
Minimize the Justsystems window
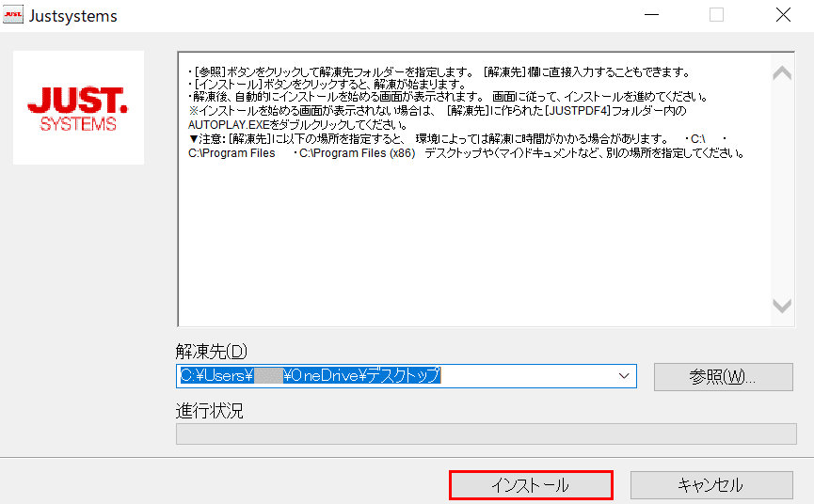(651, 15)
